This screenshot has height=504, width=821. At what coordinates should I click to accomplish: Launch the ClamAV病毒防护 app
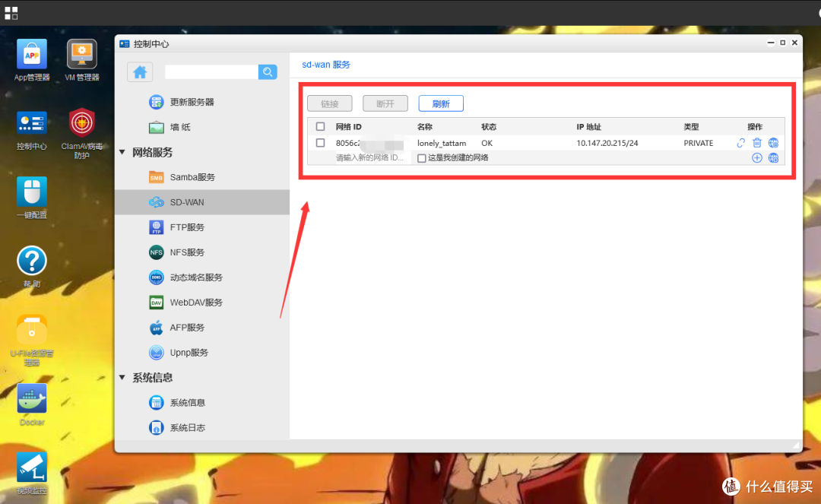point(81,124)
